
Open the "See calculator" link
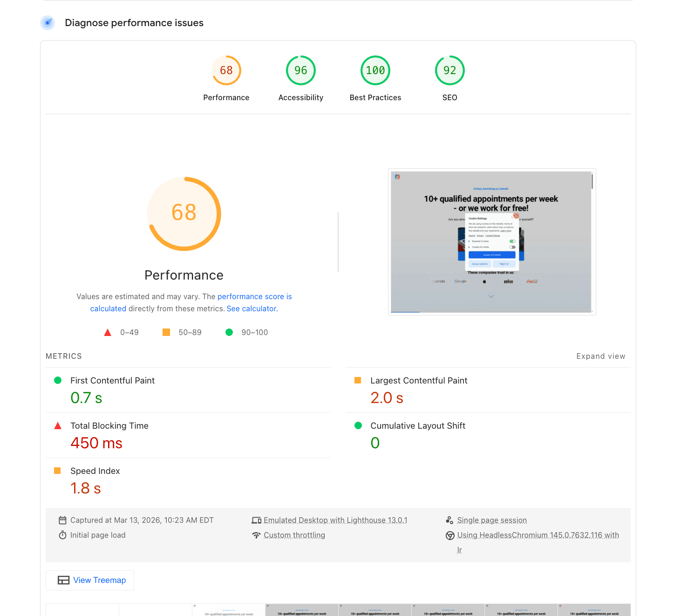(x=251, y=308)
